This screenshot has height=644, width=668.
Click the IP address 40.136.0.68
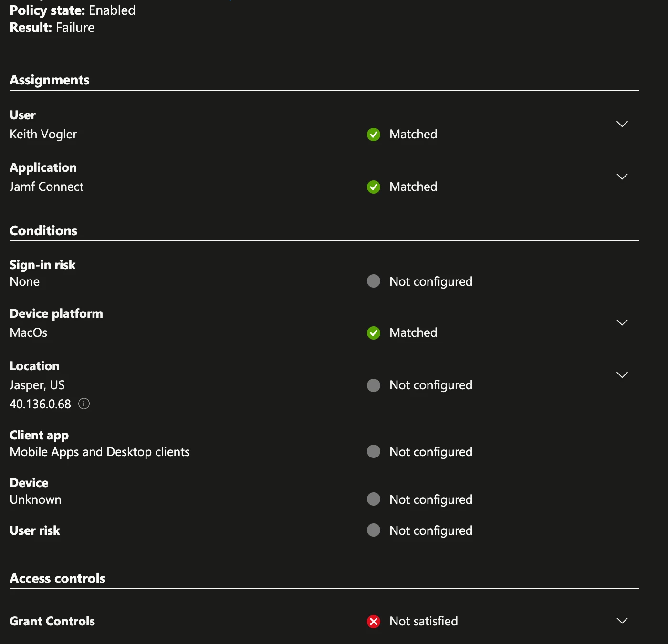point(41,404)
